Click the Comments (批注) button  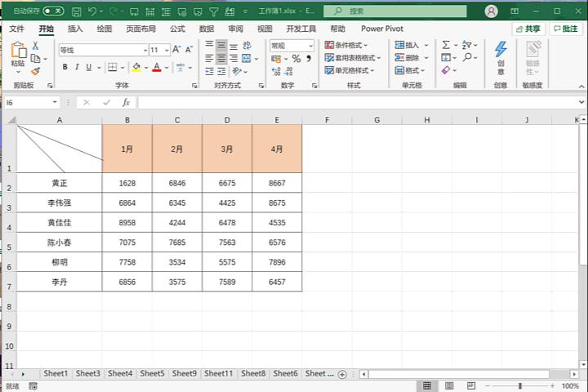point(565,29)
